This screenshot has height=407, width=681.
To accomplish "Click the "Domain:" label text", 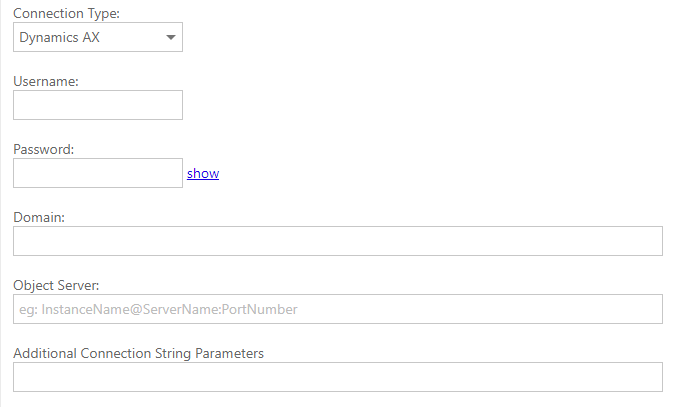I will click(x=39, y=217).
